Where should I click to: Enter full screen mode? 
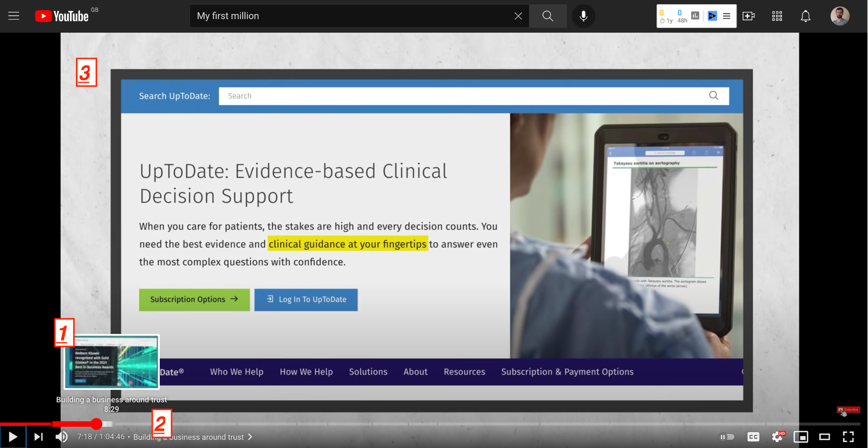[x=848, y=437]
